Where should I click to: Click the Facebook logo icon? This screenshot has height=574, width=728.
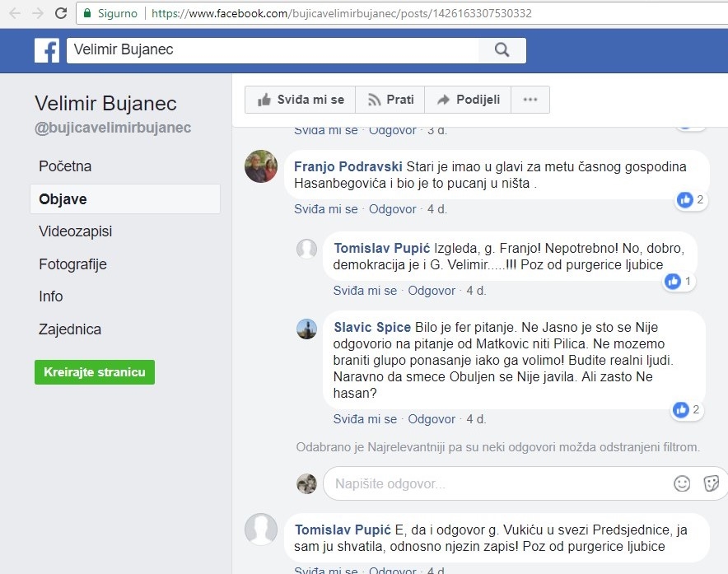(47, 50)
